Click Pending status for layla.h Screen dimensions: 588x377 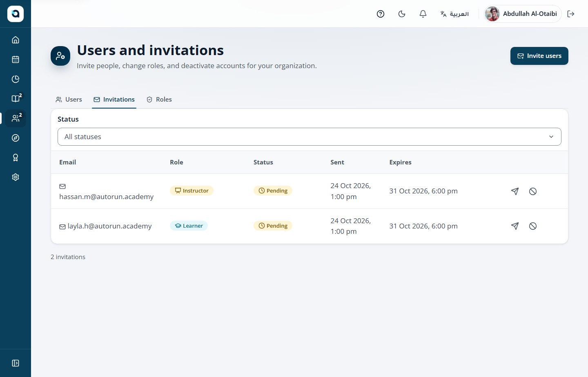click(x=273, y=226)
